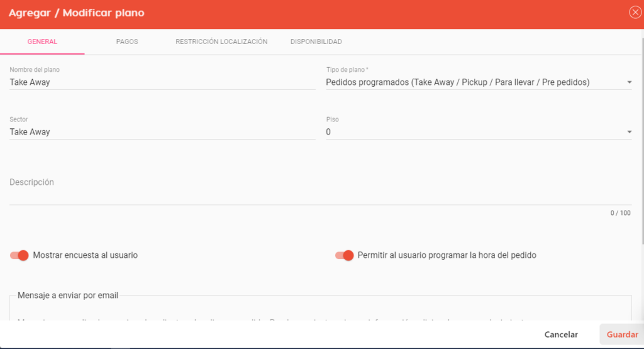This screenshot has height=349, width=644.
Task: Expand the Piso dropdown arrow
Action: [x=629, y=132]
